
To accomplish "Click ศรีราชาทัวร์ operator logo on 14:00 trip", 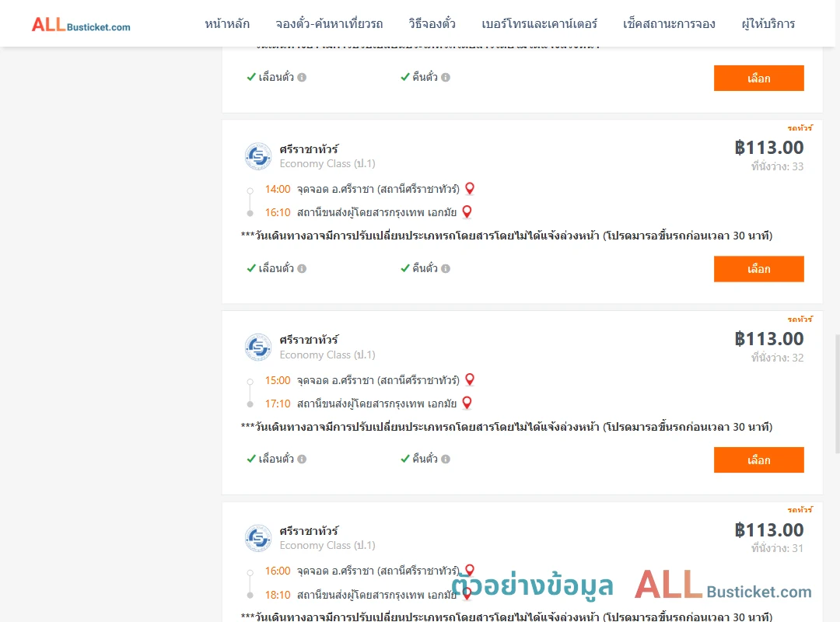I will tap(258, 156).
